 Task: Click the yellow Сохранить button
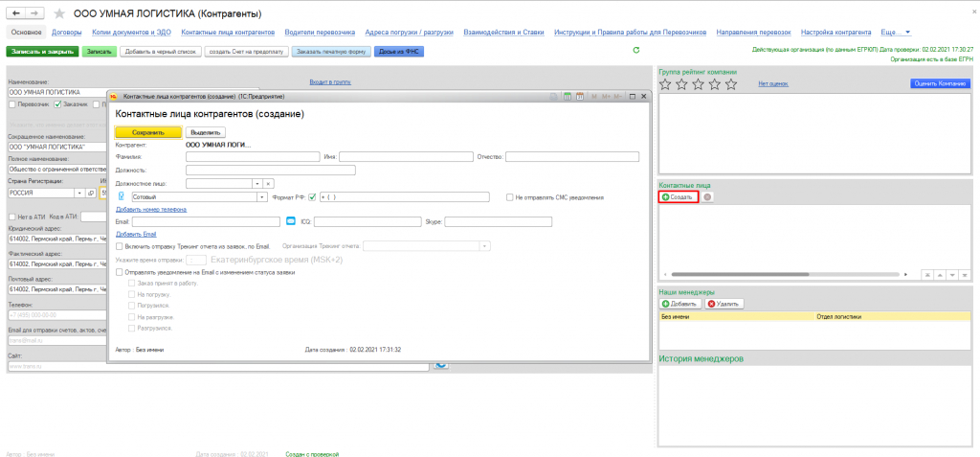click(148, 132)
